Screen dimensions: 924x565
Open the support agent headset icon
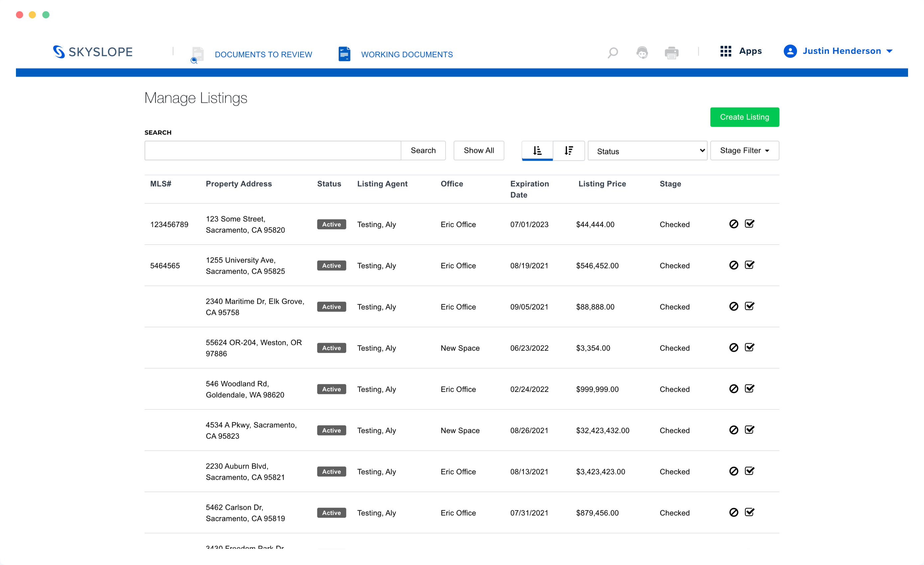coord(642,52)
